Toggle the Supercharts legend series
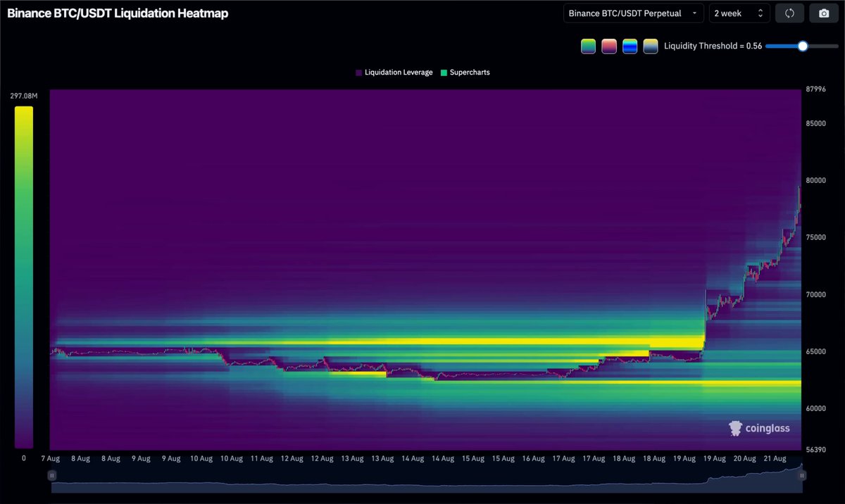Viewport: 845px width, 504px height. 465,73
